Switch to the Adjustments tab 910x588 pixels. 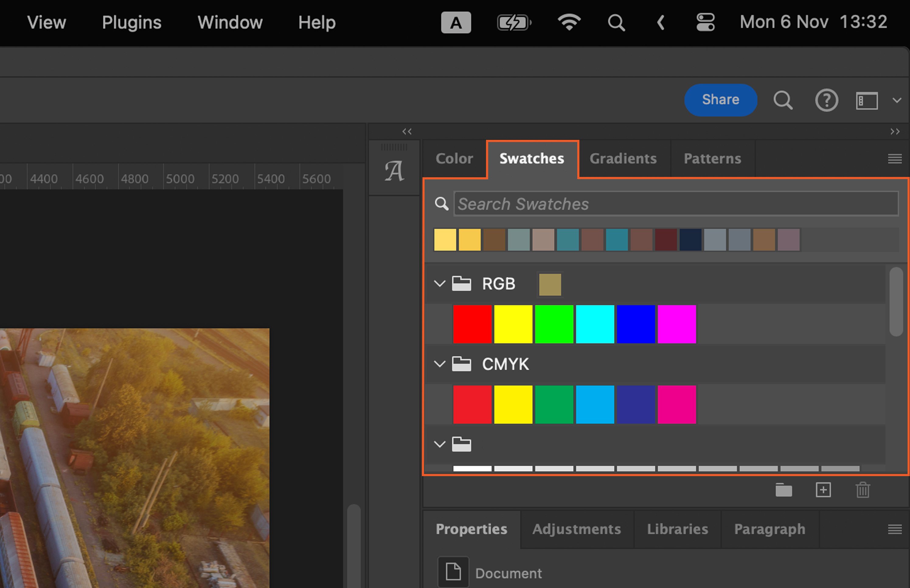(x=576, y=529)
